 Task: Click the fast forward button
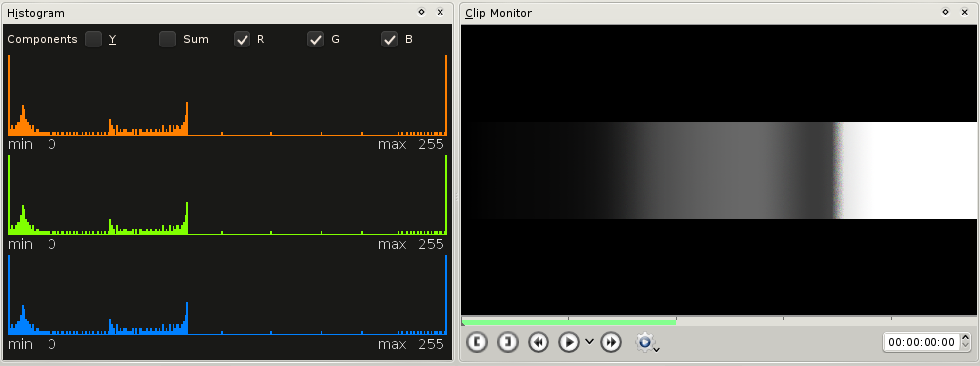point(611,342)
